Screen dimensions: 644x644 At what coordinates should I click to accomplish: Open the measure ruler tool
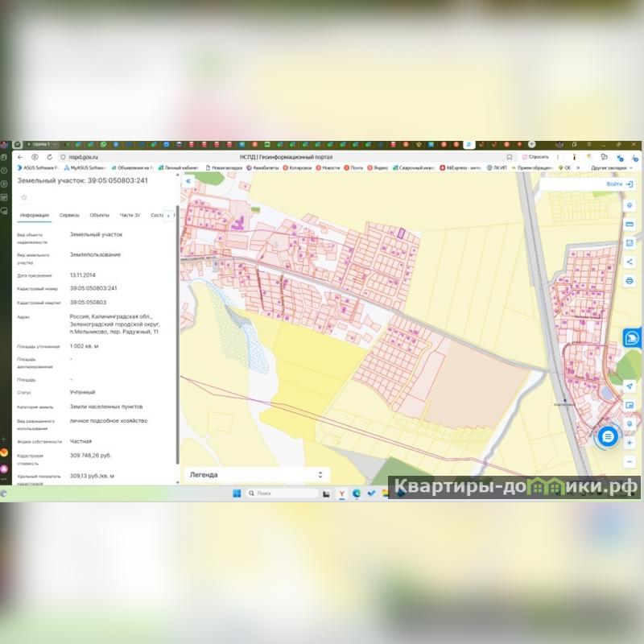click(630, 224)
